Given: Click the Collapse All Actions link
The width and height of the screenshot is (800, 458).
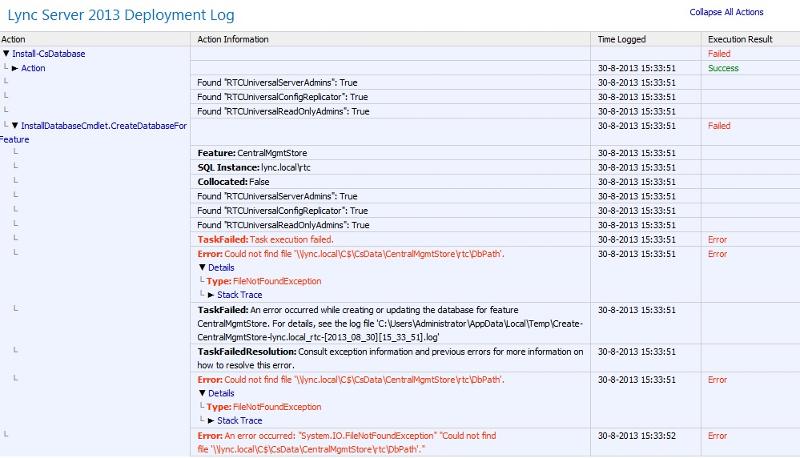Looking at the screenshot, I should (726, 12).
